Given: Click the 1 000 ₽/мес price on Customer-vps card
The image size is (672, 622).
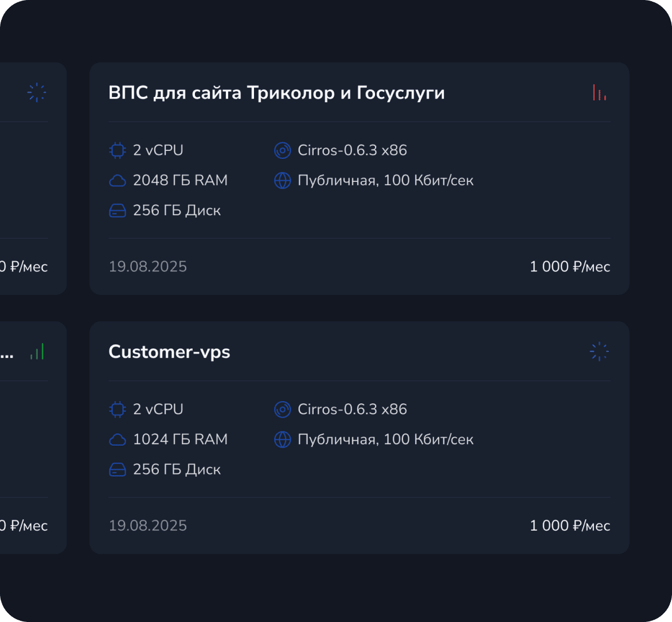Looking at the screenshot, I should pos(569,525).
